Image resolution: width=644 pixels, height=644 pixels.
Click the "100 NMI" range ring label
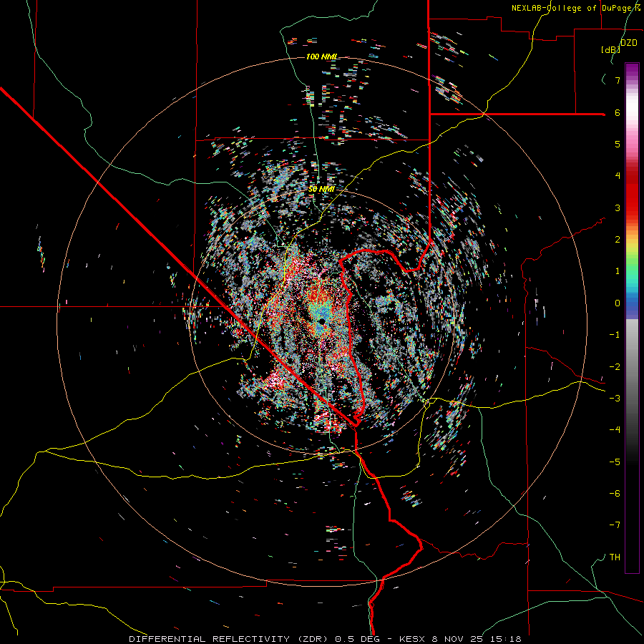click(x=321, y=57)
